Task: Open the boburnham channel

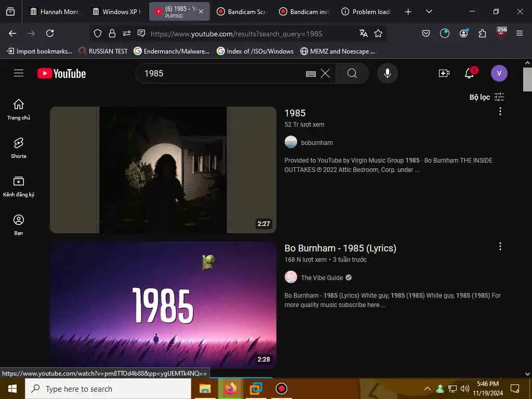Action: (x=316, y=142)
